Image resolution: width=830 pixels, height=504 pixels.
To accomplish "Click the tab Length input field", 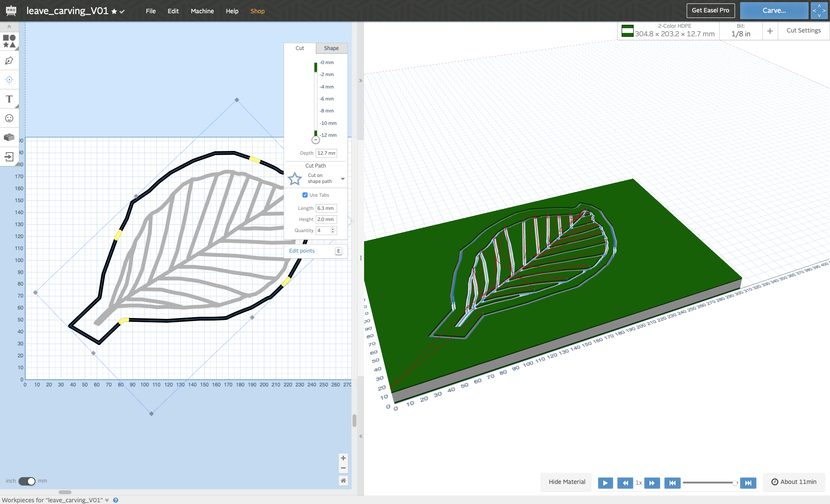I will point(326,208).
